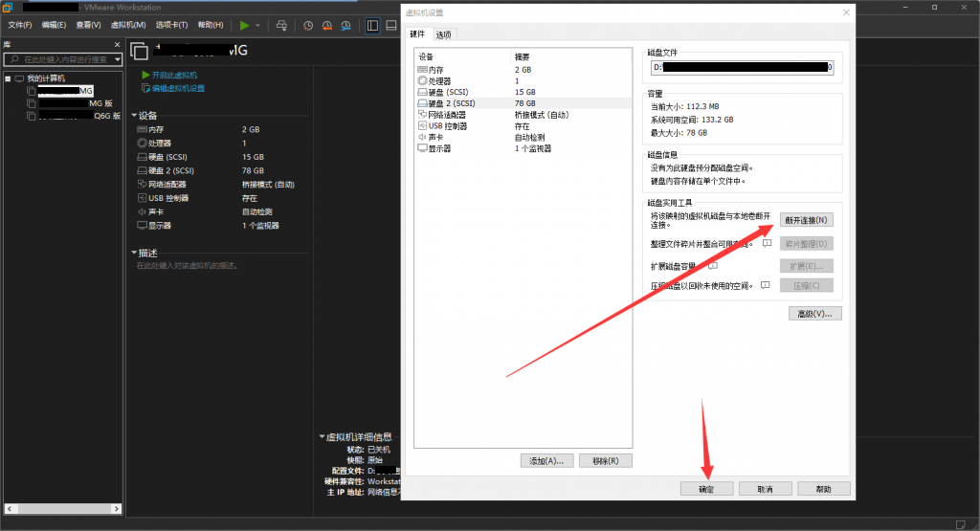Collapse the 描述 section

134,253
